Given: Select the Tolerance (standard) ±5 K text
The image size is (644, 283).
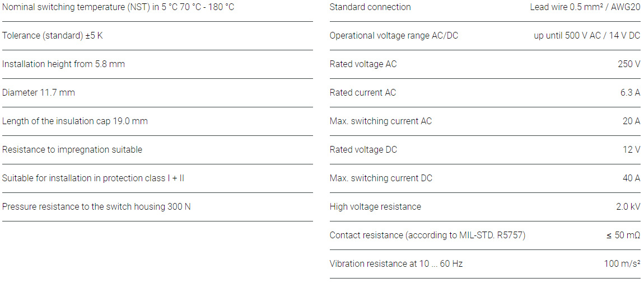Looking at the screenshot, I should click(53, 36).
